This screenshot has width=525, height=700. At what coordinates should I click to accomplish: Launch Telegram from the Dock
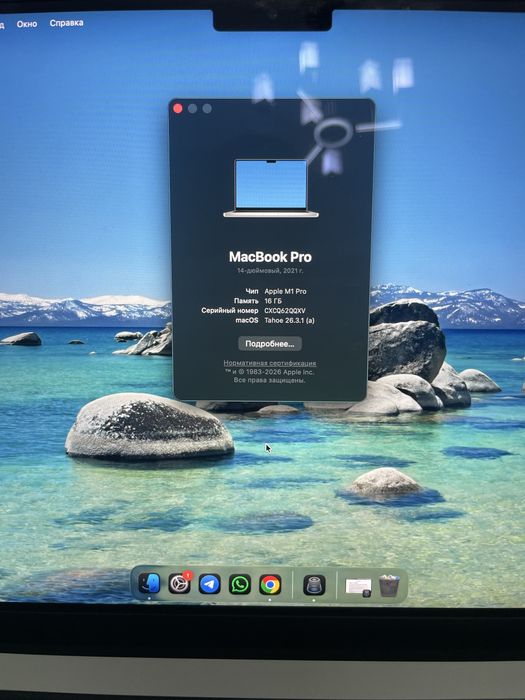tap(209, 584)
